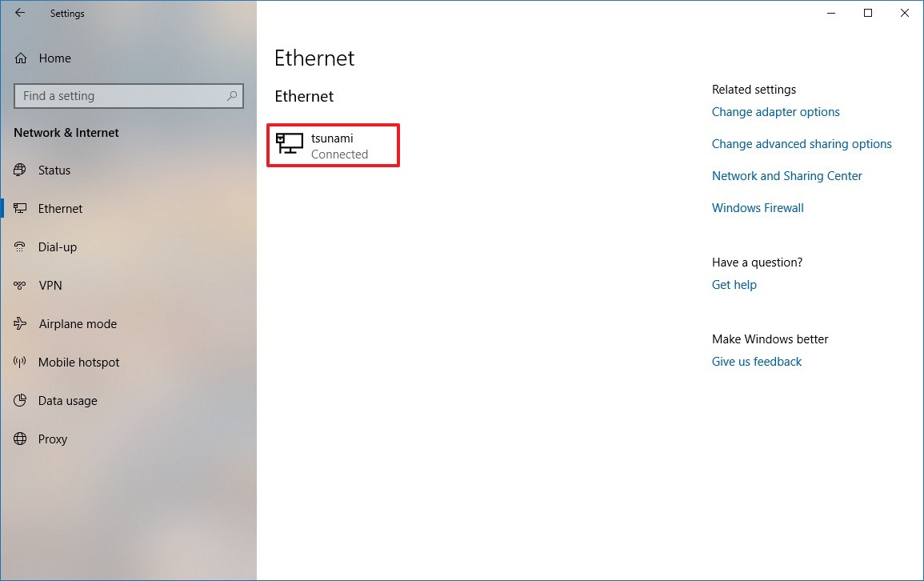
Task: Click the Airplane mode icon
Action: pyautogui.click(x=19, y=323)
